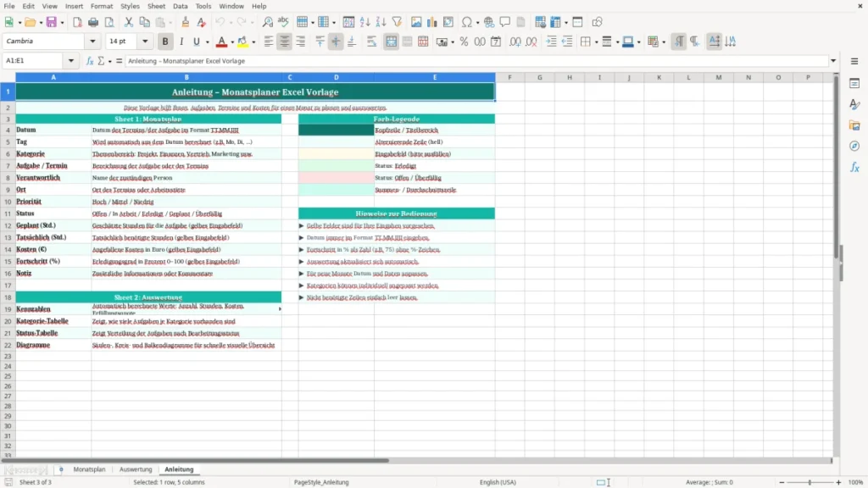Toggle Italic formatting
This screenshot has height=488, width=868.
point(181,42)
